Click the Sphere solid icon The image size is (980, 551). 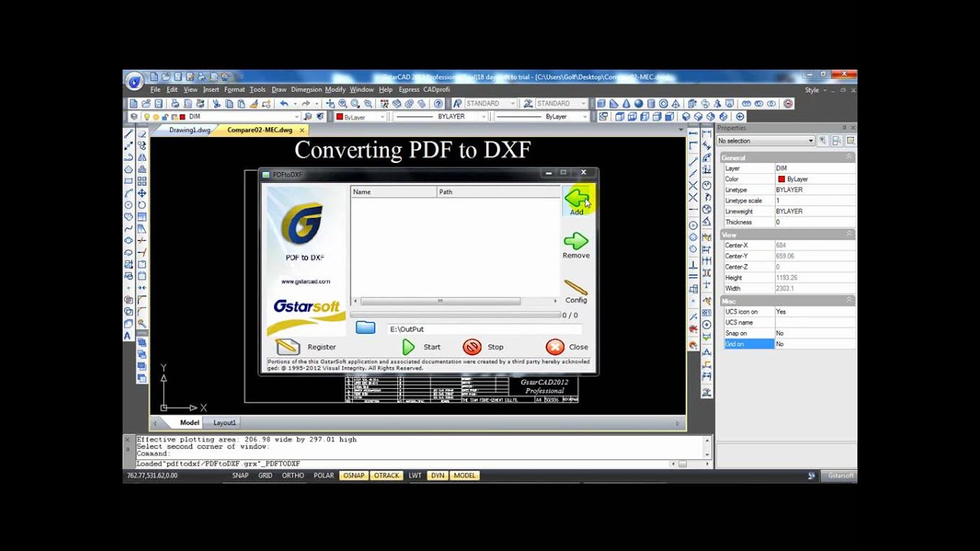click(639, 103)
